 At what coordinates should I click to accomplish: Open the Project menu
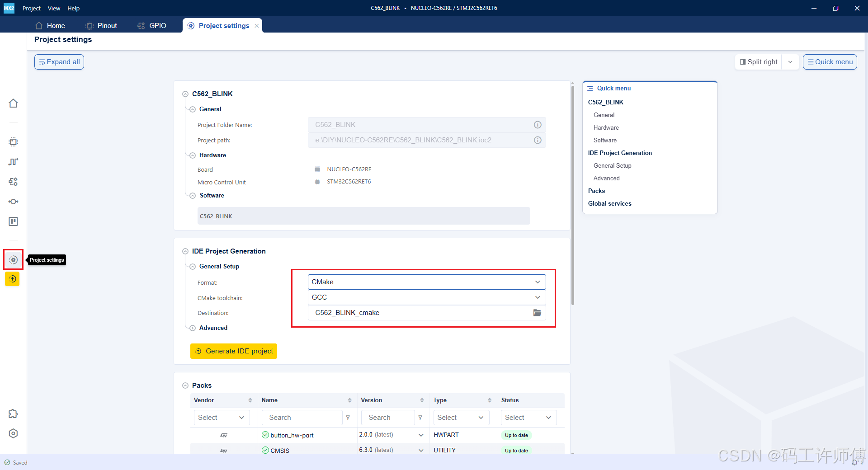(x=32, y=8)
